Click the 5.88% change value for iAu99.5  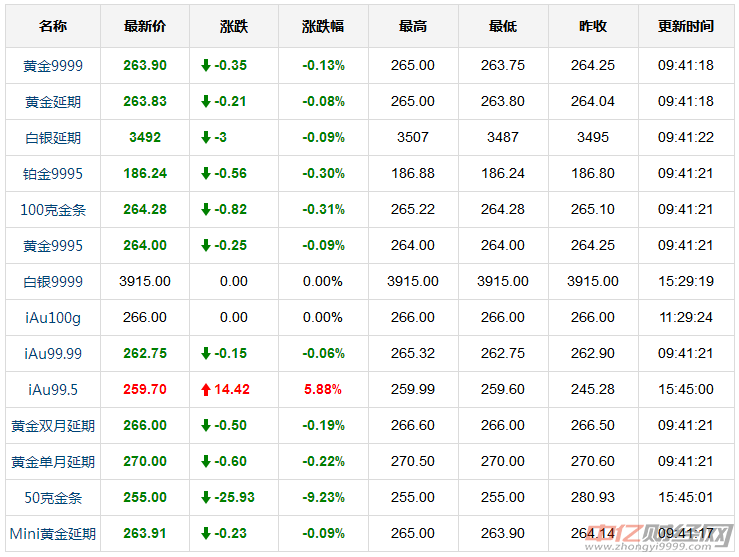pyautogui.click(x=323, y=390)
